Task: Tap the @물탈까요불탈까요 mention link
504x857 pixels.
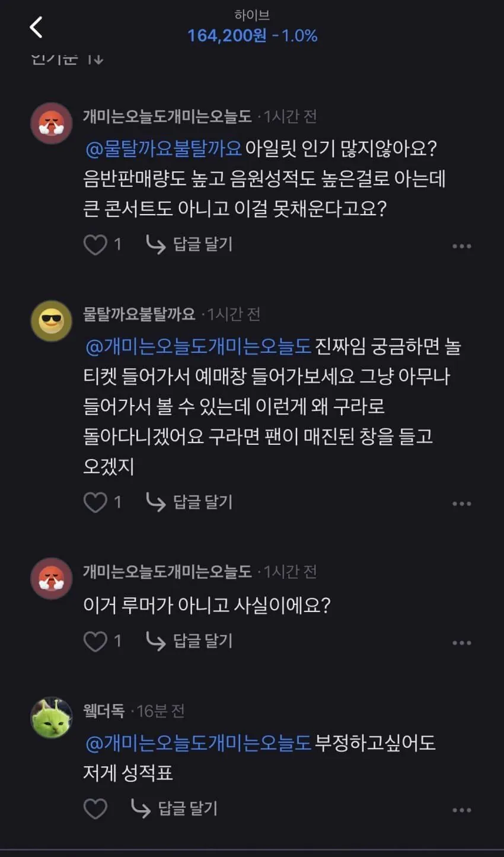Action: pos(164,148)
